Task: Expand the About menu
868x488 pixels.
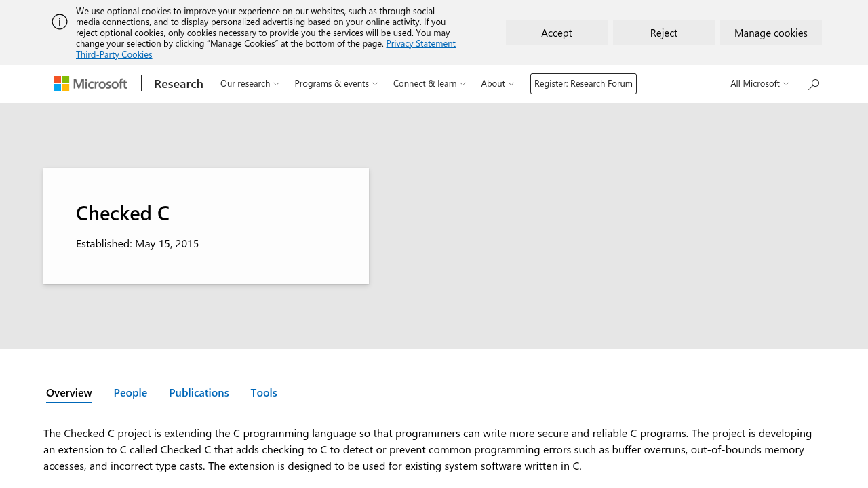Action: [x=498, y=83]
